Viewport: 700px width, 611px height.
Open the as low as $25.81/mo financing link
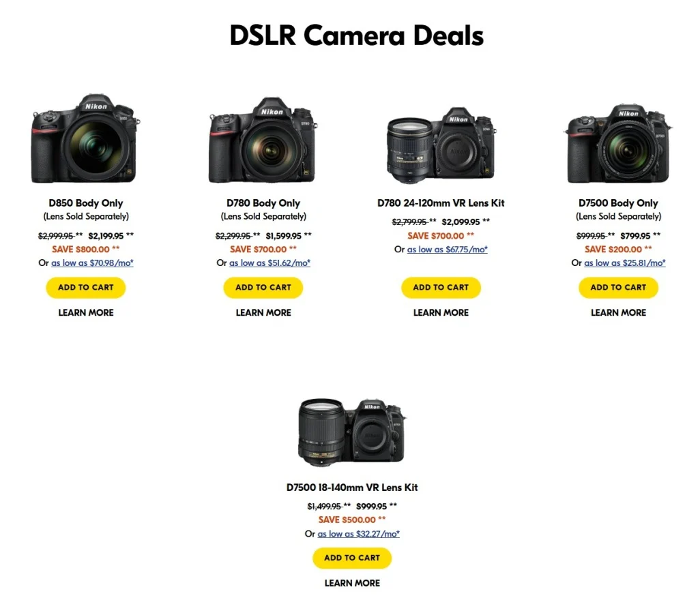pos(625,263)
